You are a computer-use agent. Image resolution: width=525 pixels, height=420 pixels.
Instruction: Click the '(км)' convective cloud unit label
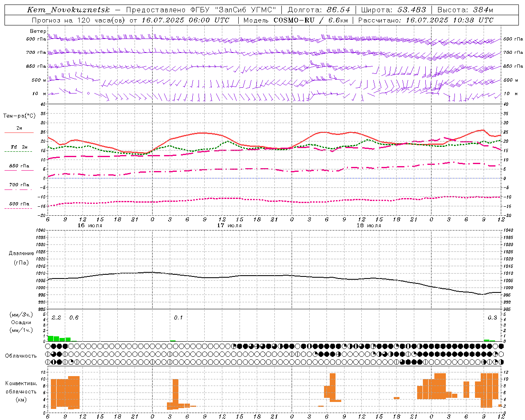point(21,399)
